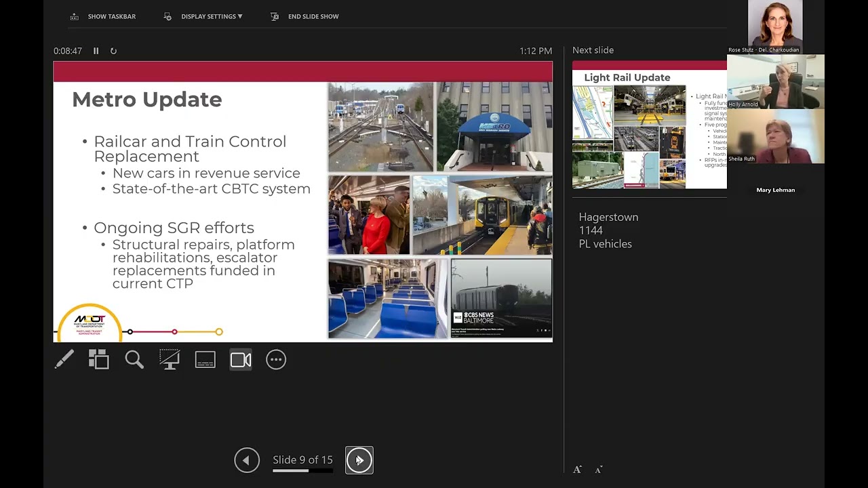The height and width of the screenshot is (488, 868).
Task: Click the slide progress bar under slide counter
Action: pos(302,470)
